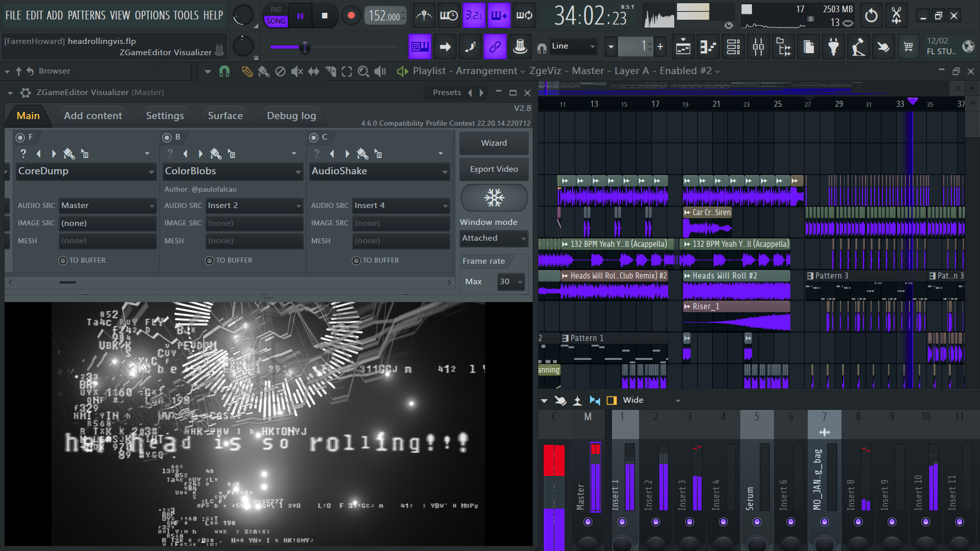The width and height of the screenshot is (980, 551).
Task: Click the master volume knob
Action: [x=243, y=16]
